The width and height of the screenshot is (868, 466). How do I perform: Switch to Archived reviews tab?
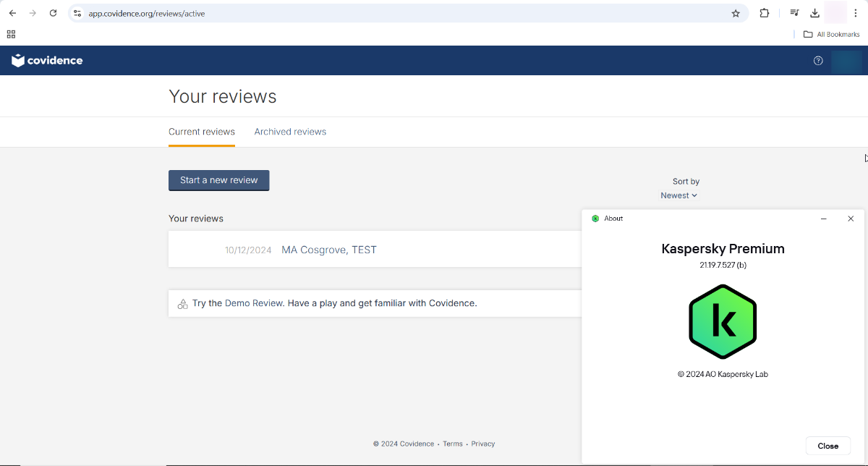pos(290,132)
